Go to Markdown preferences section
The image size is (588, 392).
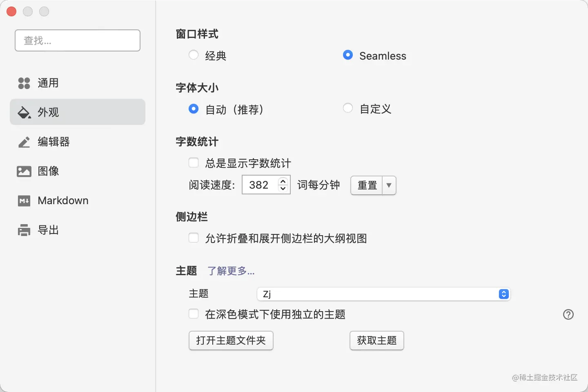click(x=78, y=200)
